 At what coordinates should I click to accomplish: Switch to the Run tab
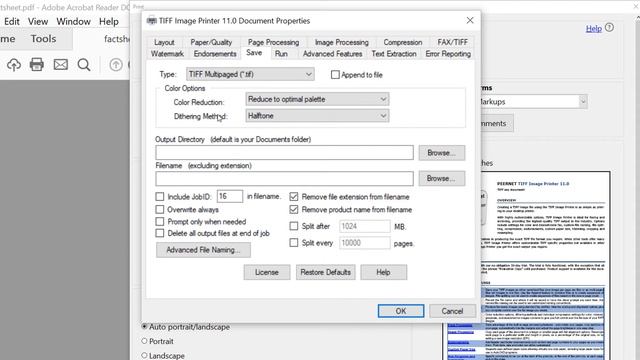pyautogui.click(x=281, y=54)
